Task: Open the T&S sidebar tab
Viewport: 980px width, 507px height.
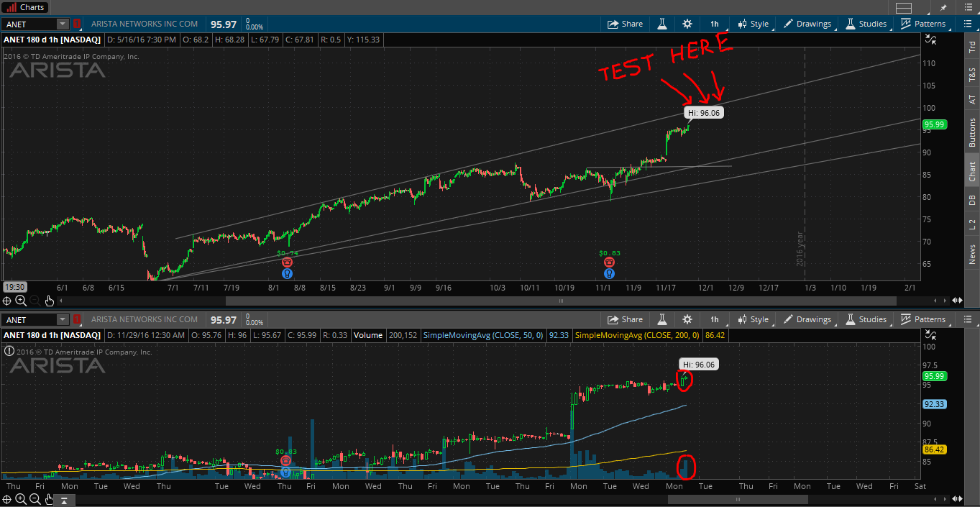Action: click(x=971, y=74)
